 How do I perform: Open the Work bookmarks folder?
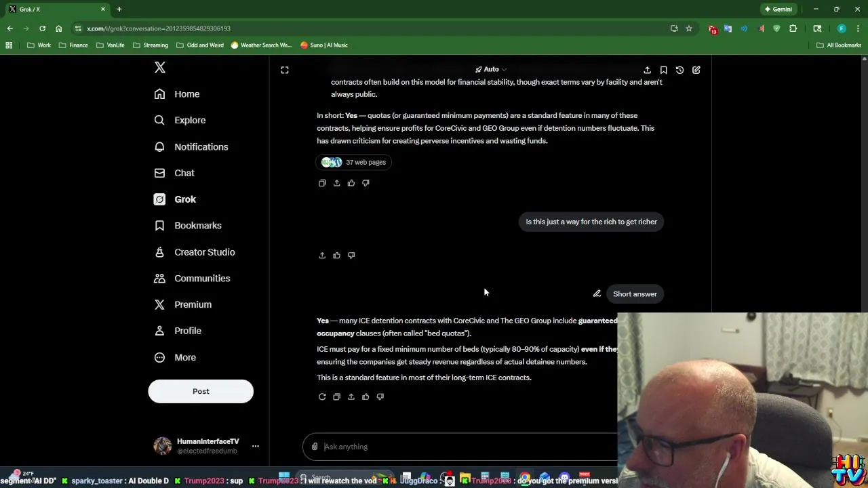(39, 45)
